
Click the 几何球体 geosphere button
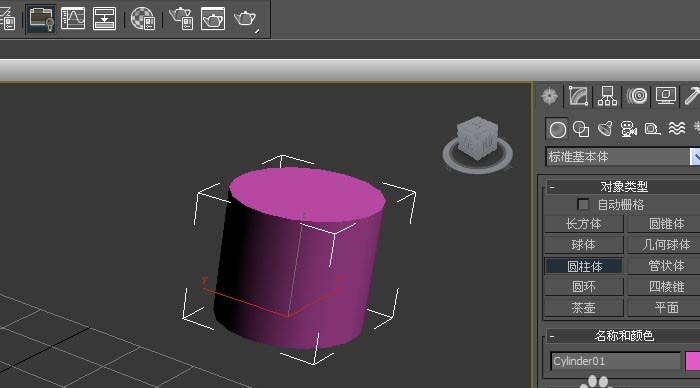pyautogui.click(x=665, y=245)
